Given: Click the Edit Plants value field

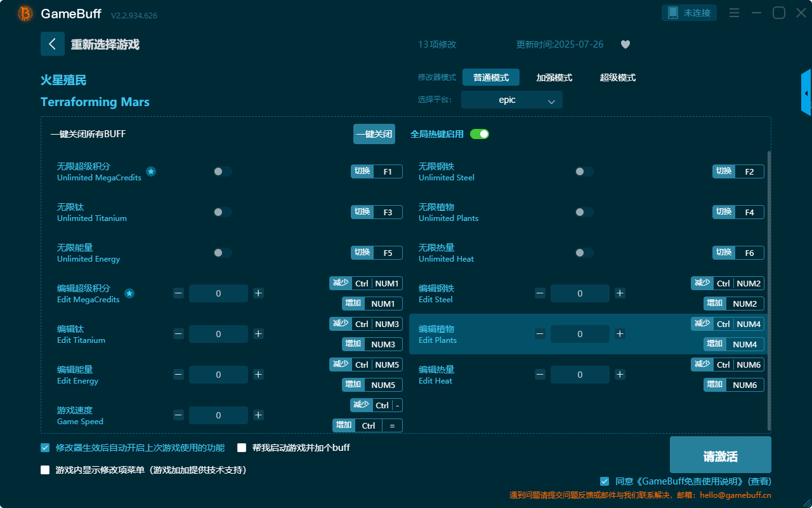Looking at the screenshot, I should [580, 334].
